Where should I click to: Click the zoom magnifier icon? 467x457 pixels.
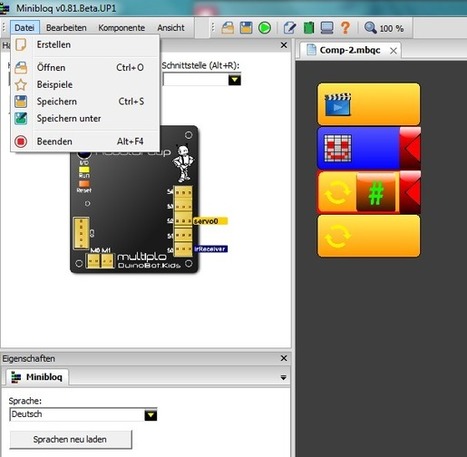(370, 28)
